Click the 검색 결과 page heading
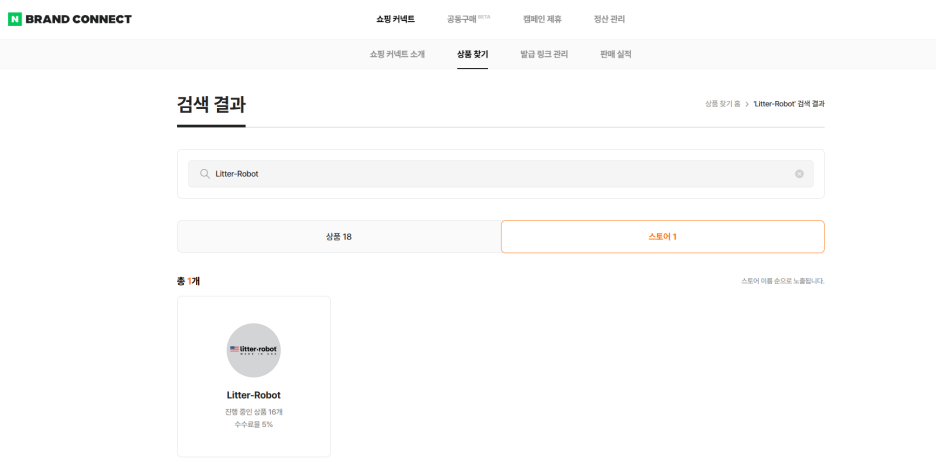Image resolution: width=936 pixels, height=474 pixels. click(x=211, y=104)
